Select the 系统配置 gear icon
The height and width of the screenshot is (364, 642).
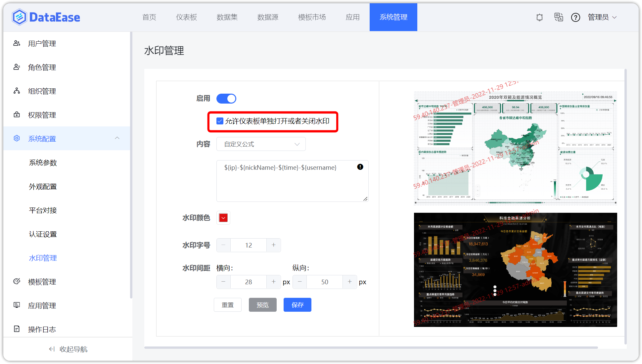(17, 138)
